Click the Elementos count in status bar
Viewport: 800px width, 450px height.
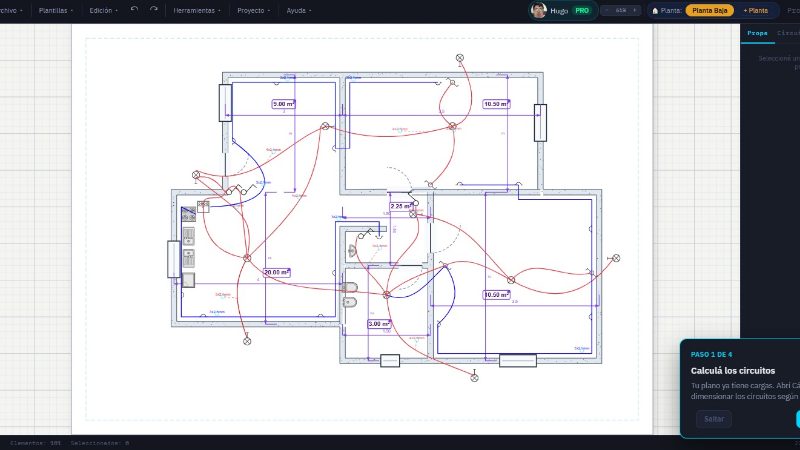click(x=36, y=443)
